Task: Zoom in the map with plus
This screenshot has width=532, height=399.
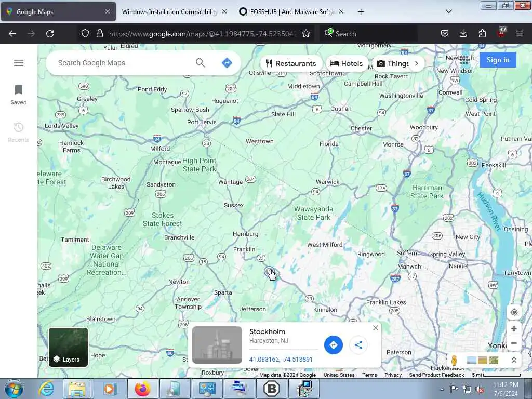Action: tap(514, 328)
